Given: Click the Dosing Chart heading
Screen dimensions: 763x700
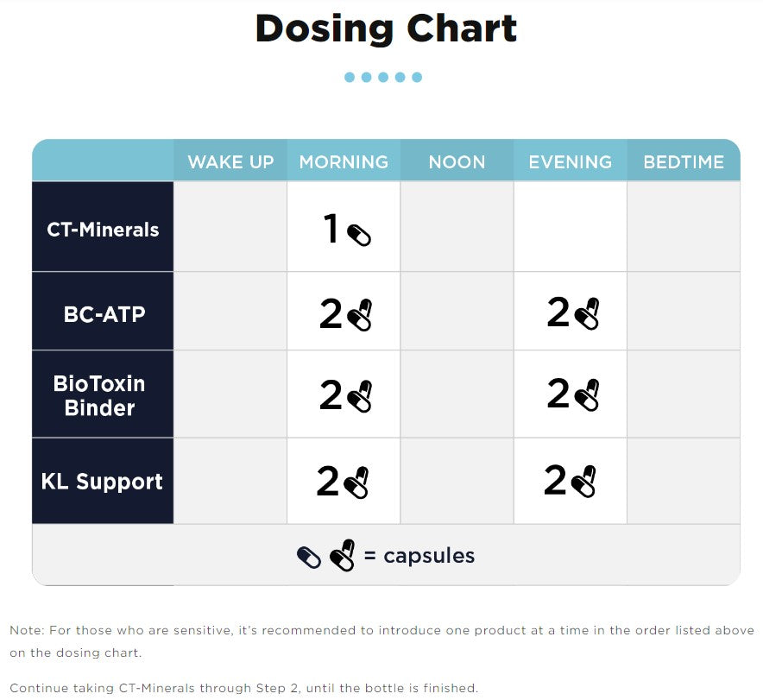Looking at the screenshot, I should 386,28.
